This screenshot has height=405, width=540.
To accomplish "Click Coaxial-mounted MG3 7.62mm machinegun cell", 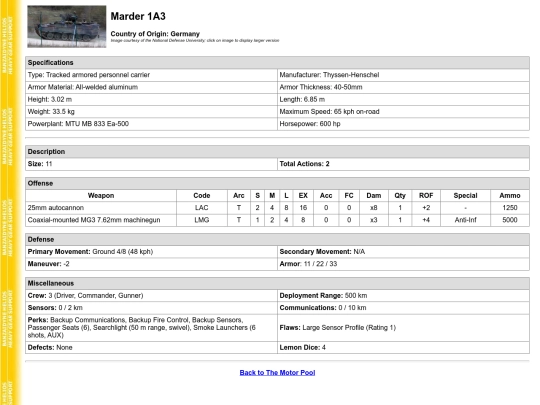I will point(101,220).
